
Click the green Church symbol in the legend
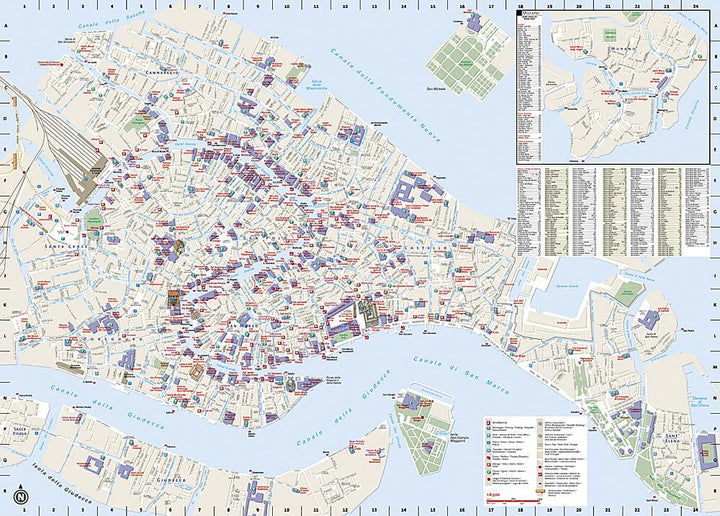click(489, 472)
